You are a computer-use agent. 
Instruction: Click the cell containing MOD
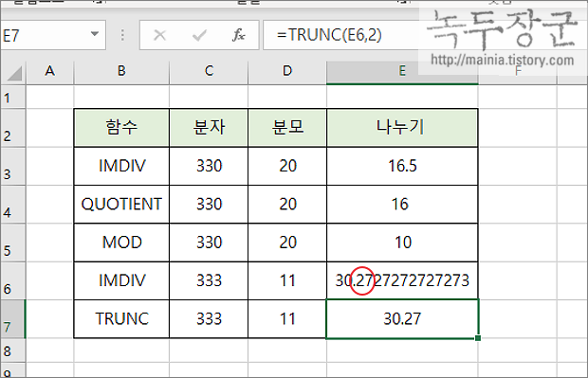121,243
